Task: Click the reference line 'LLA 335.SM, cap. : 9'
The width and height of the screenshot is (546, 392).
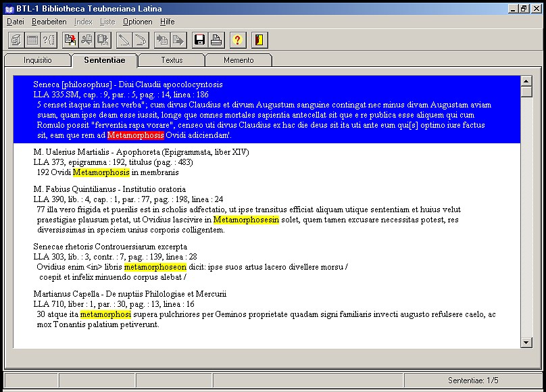Action: tap(121, 95)
